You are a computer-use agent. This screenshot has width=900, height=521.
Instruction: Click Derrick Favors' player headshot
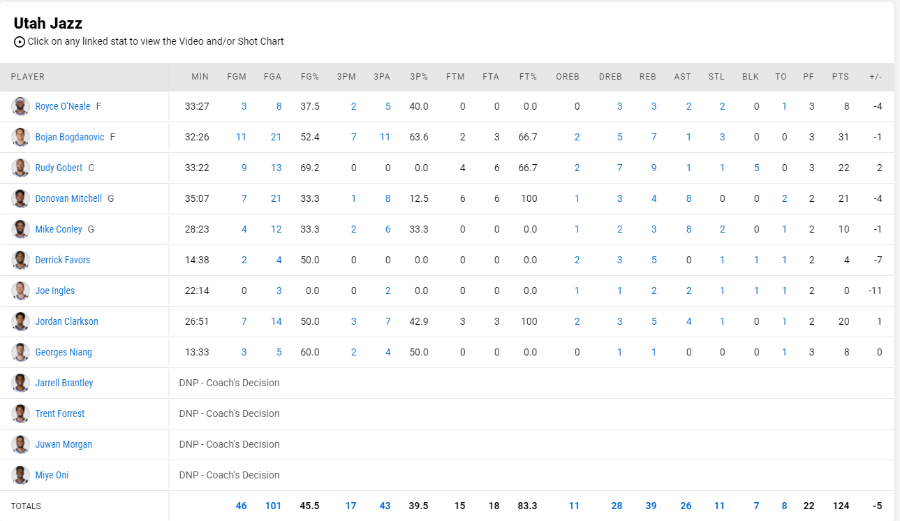[20, 260]
